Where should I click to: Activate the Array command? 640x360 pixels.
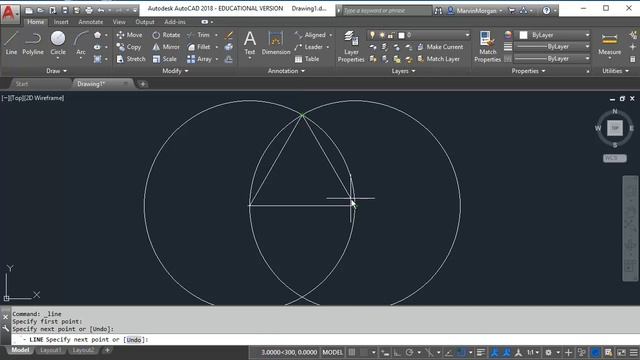point(200,59)
